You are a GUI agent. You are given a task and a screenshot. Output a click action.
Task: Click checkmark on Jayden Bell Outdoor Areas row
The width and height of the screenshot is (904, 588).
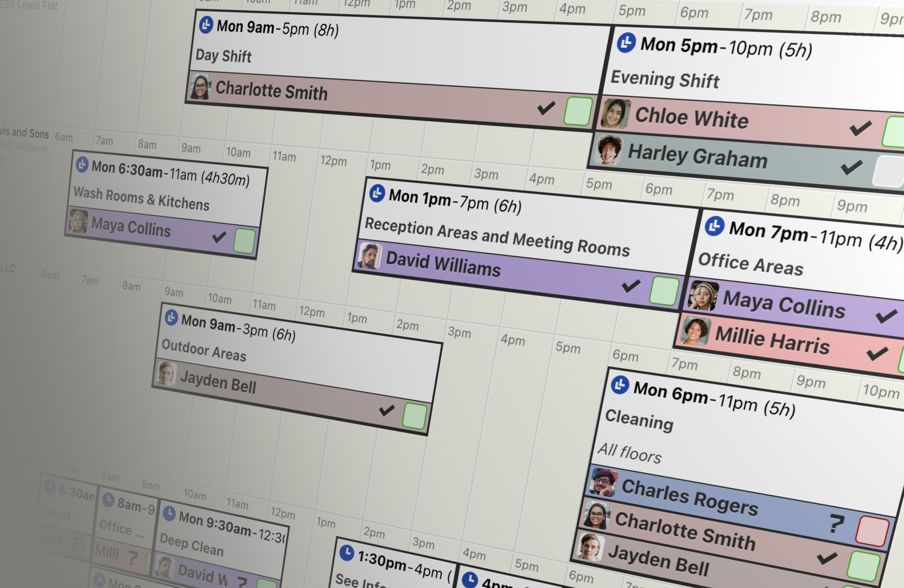coord(387,410)
